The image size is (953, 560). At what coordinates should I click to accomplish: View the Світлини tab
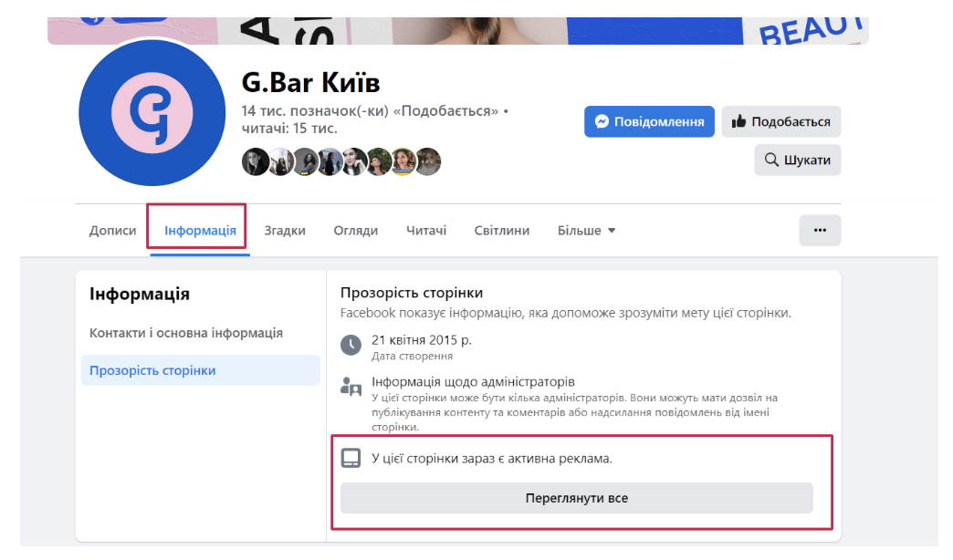pyautogui.click(x=502, y=231)
